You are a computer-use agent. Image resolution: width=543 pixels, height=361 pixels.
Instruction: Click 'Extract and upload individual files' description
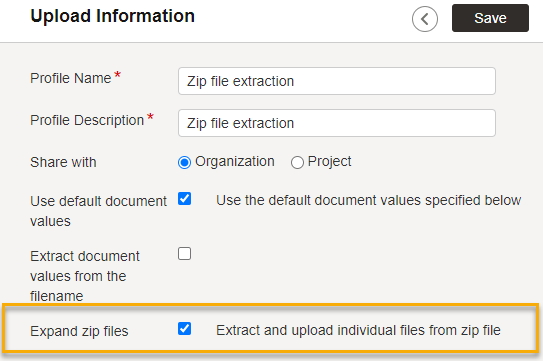pyautogui.click(x=358, y=330)
